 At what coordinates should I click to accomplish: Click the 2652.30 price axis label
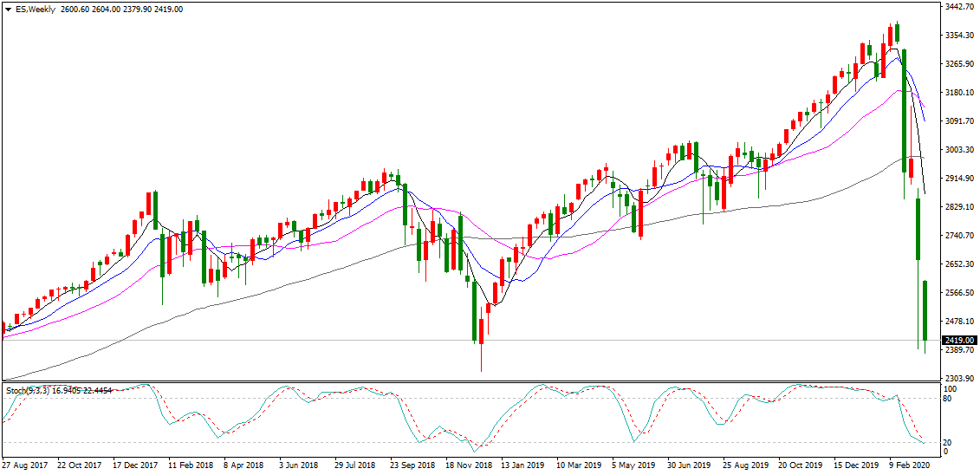[x=959, y=264]
